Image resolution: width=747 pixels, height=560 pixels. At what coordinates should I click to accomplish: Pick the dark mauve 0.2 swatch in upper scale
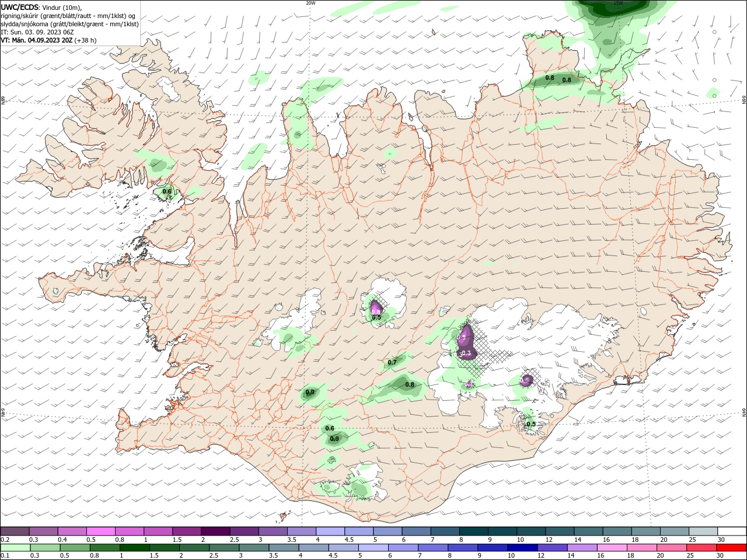(x=15, y=531)
